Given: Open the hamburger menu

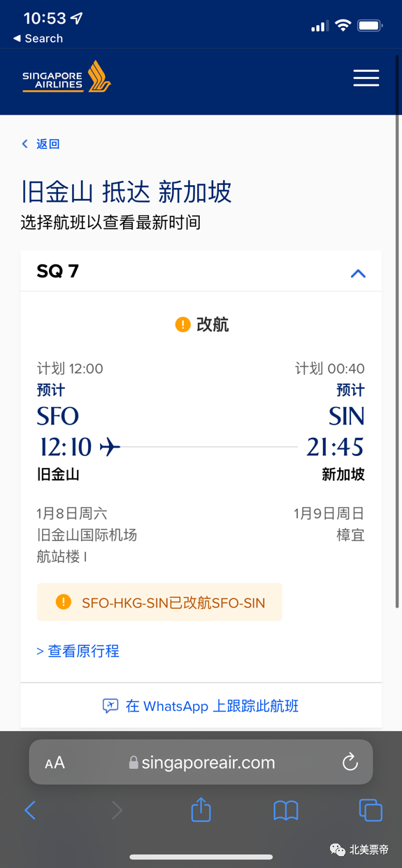Looking at the screenshot, I should [x=366, y=78].
